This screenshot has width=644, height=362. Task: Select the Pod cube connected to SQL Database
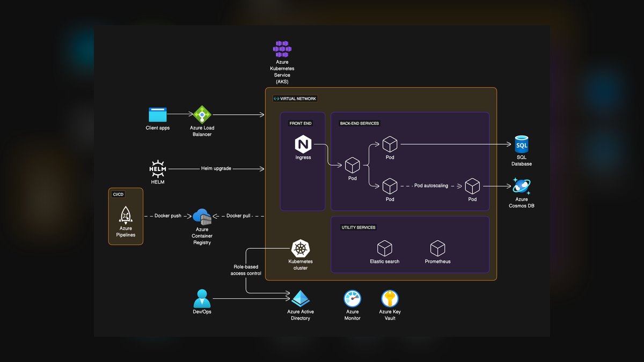[x=390, y=144]
